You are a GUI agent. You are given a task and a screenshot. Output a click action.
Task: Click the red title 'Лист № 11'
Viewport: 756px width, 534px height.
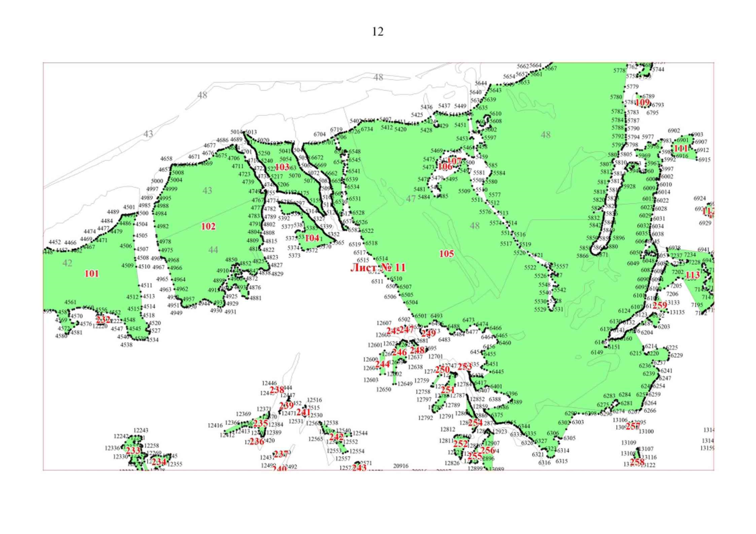[378, 267]
